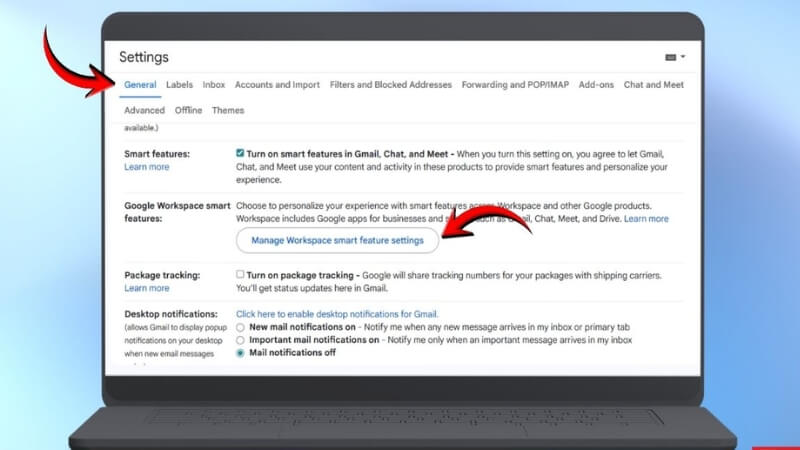
Task: Choose Mail notifications off option
Action: pyautogui.click(x=240, y=353)
